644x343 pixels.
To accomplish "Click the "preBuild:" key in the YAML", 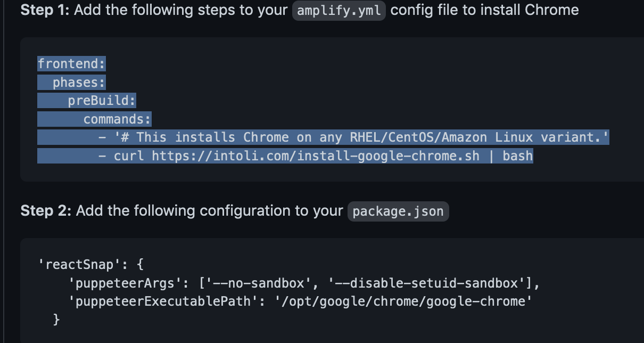I will 102,101.
